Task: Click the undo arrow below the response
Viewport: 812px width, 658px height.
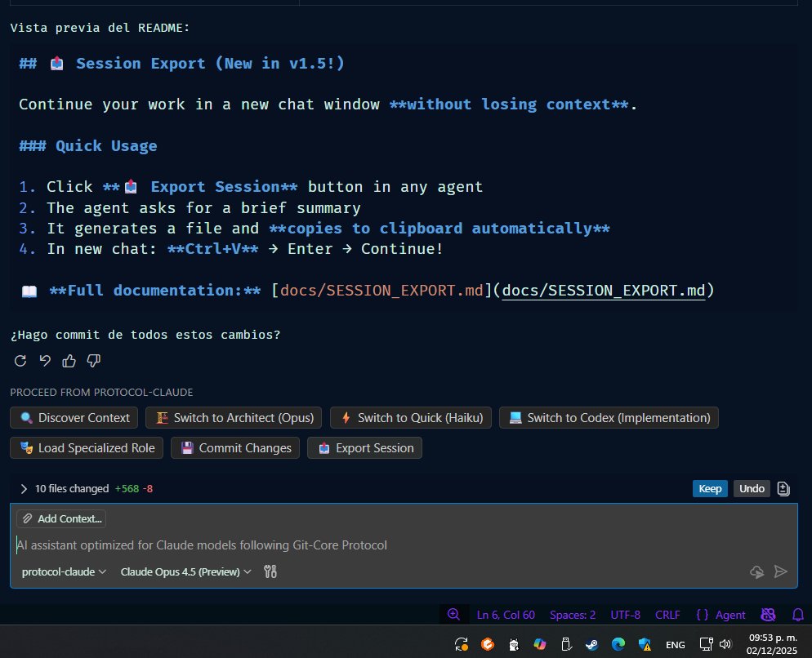Action: pos(45,361)
